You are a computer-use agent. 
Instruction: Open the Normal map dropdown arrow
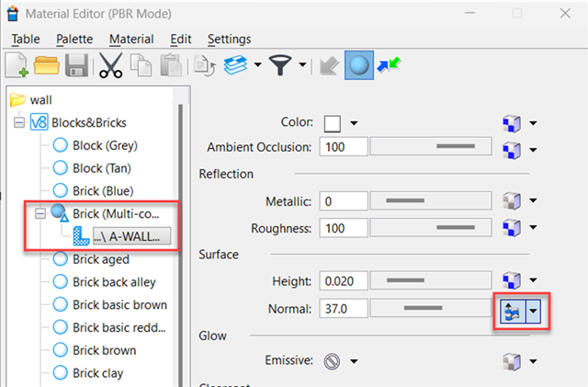click(x=532, y=309)
